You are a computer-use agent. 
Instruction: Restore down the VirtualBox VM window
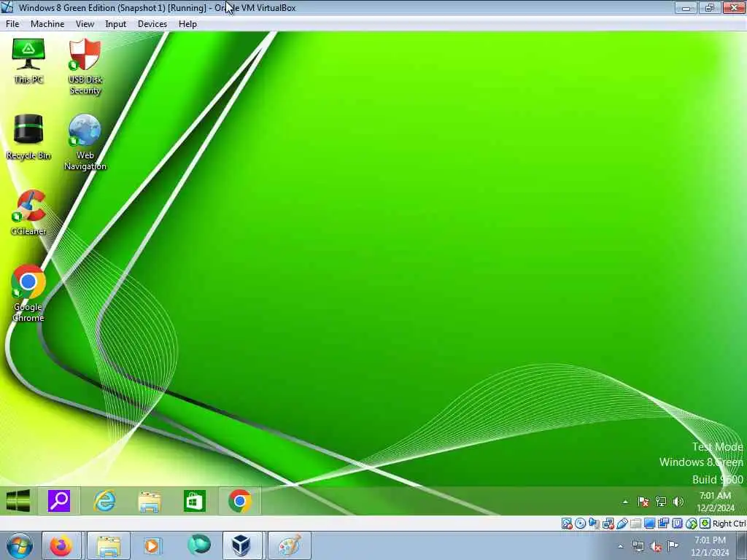pyautogui.click(x=710, y=7)
